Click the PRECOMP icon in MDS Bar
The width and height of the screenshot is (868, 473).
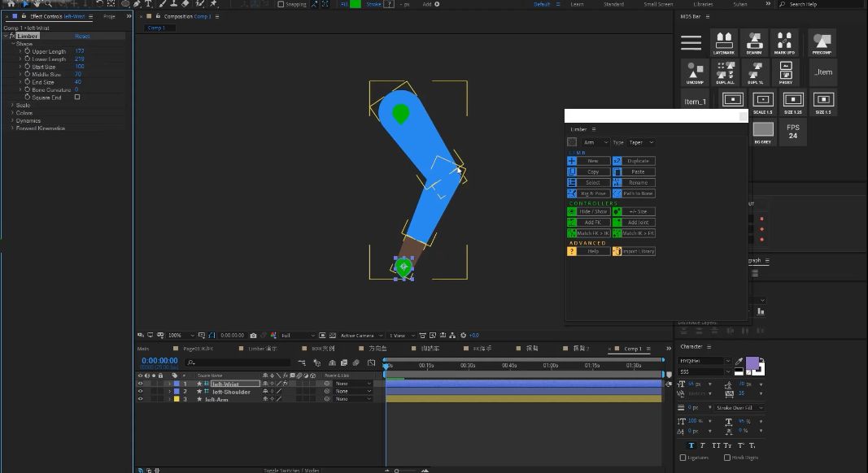822,42
